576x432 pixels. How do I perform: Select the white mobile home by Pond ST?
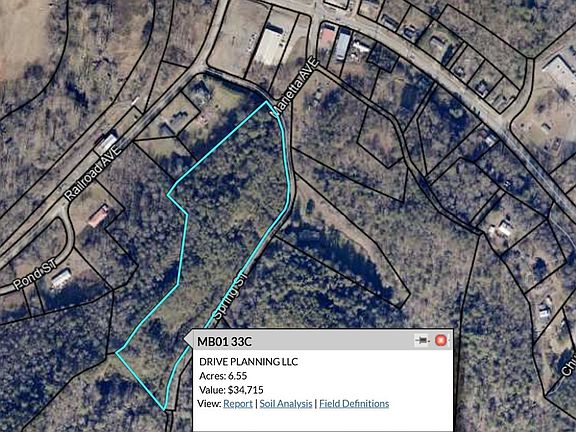(x=61, y=278)
